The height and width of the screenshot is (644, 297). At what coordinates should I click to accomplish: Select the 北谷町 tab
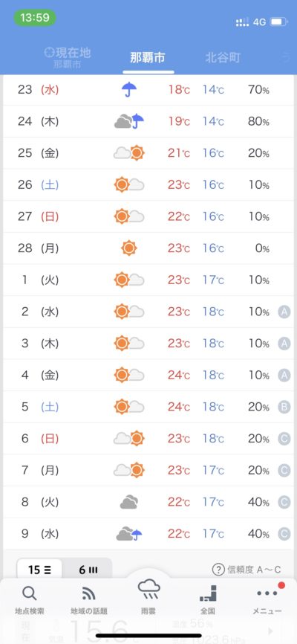click(222, 57)
